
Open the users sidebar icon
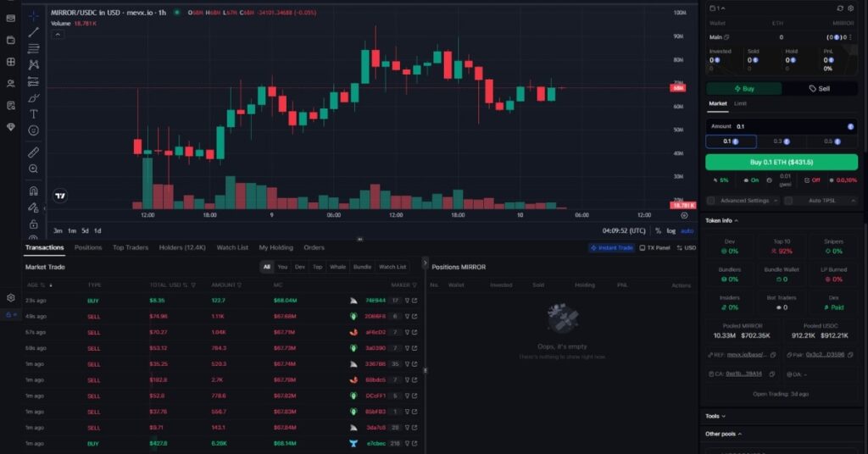click(x=10, y=84)
